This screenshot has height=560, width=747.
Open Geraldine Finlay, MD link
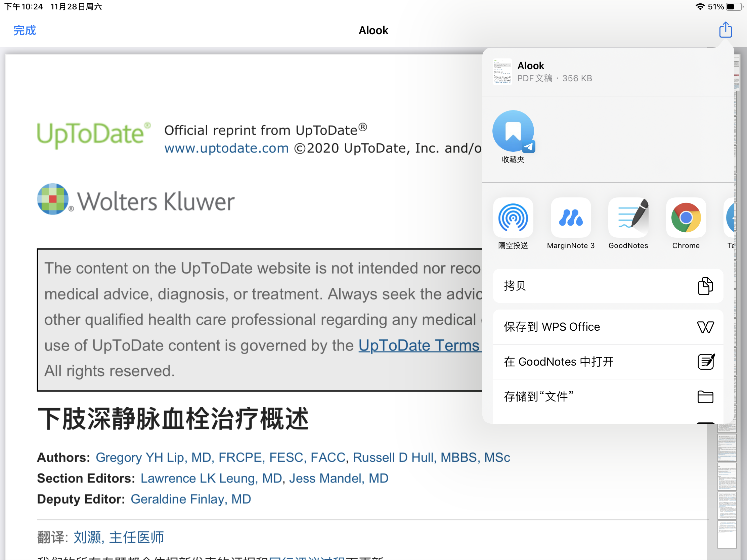[x=191, y=499]
